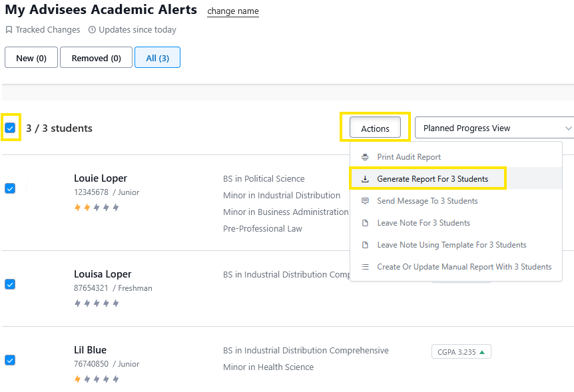
Task: Select Leave Note Using Template For 3 Students
Action: (455, 245)
